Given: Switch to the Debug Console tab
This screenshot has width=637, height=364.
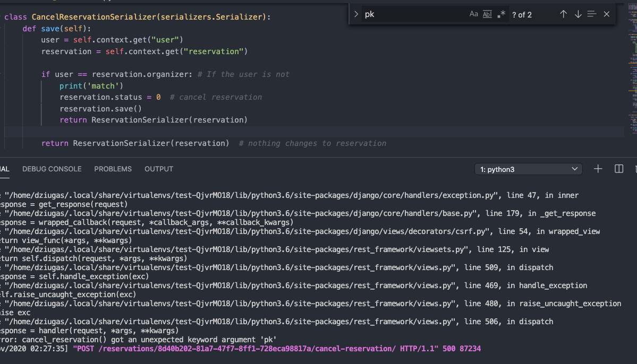Looking at the screenshot, I should coord(52,169).
